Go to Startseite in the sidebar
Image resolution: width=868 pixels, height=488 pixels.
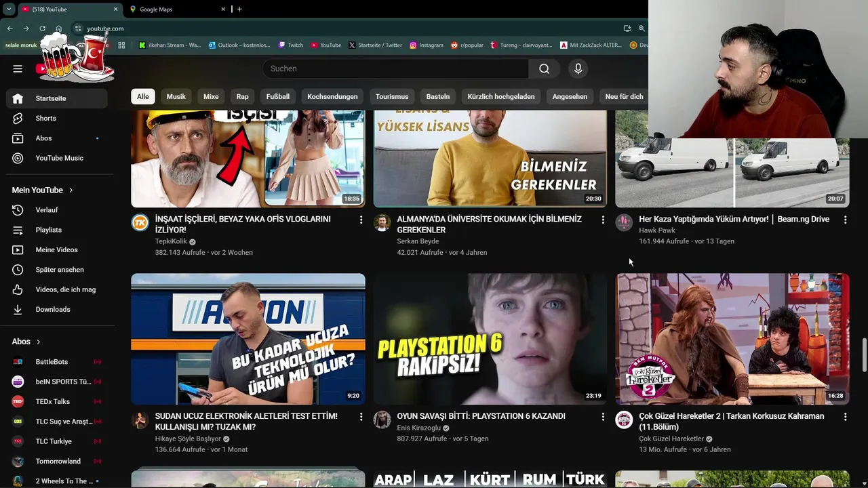pos(57,98)
